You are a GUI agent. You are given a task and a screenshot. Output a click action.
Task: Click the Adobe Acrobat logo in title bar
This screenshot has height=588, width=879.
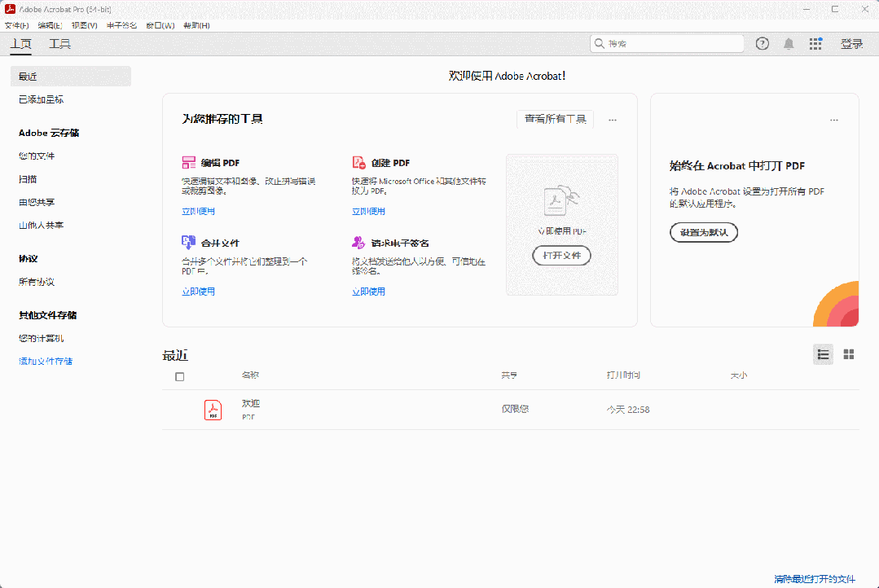point(10,9)
